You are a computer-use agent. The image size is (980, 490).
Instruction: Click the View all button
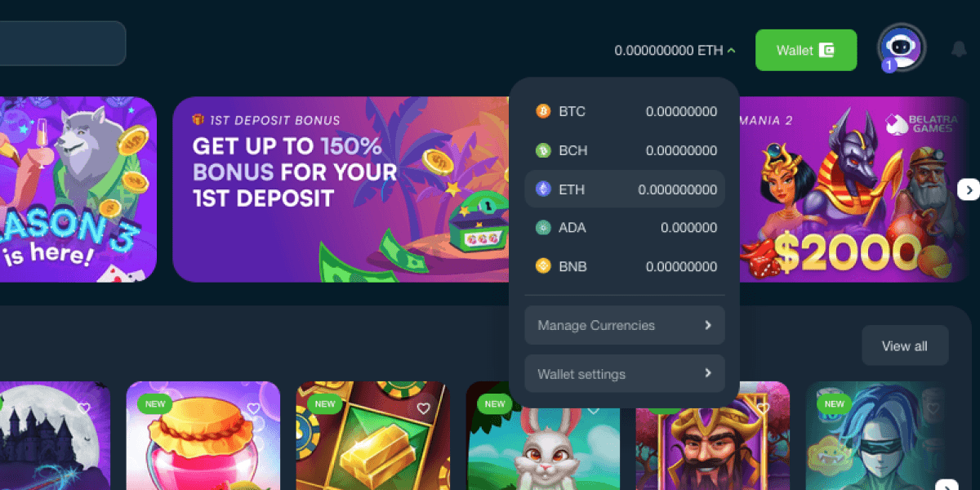(x=905, y=345)
